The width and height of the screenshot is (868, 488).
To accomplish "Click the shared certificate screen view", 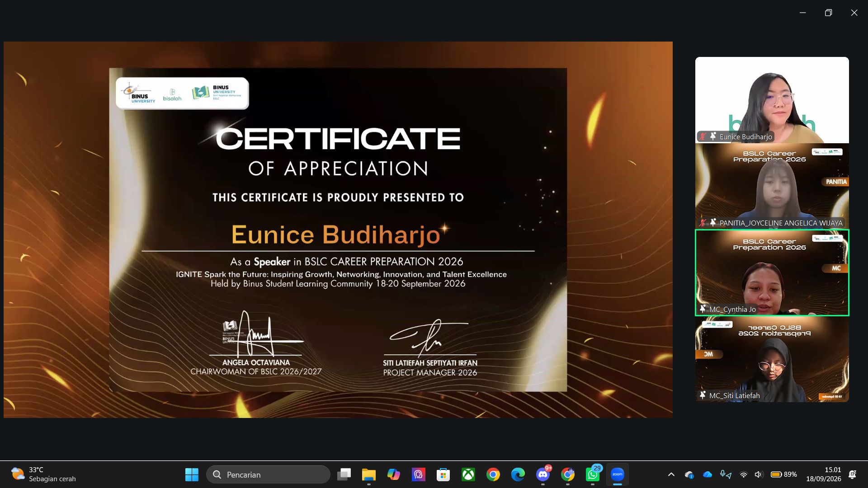I will pyautogui.click(x=338, y=230).
